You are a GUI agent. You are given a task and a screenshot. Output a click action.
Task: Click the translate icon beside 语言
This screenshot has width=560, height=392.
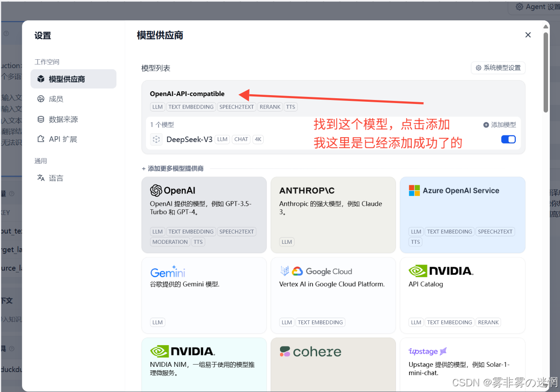tap(41, 178)
